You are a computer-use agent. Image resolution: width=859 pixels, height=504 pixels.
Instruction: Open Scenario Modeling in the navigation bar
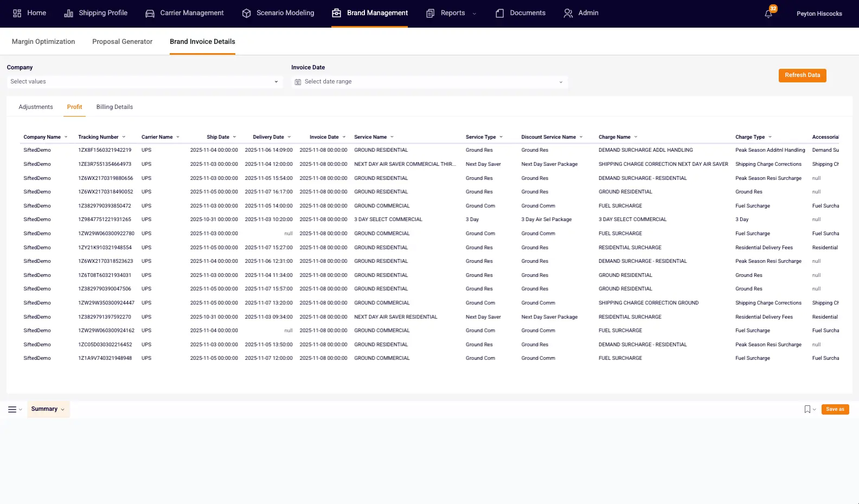[278, 13]
